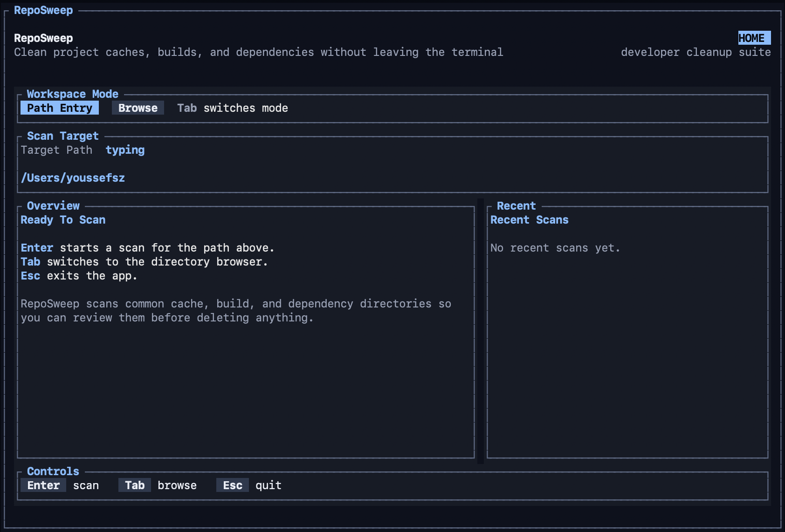Click the typing status indicator
The height and width of the screenshot is (532, 785).
coord(124,150)
